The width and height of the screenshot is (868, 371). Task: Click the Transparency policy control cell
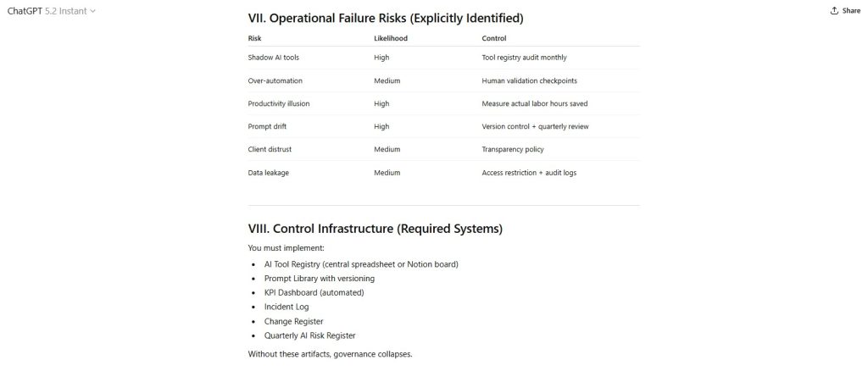pos(513,149)
